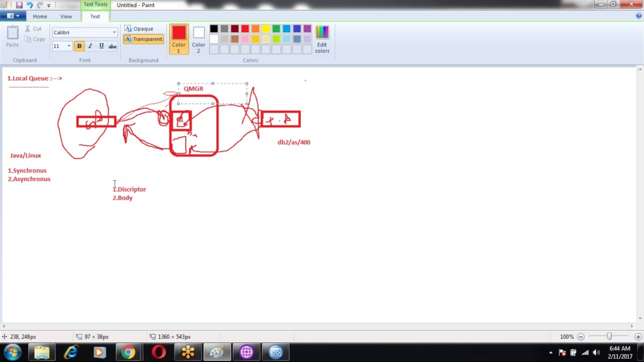Click the '1.Synchronus' text on canvas

[27, 170]
